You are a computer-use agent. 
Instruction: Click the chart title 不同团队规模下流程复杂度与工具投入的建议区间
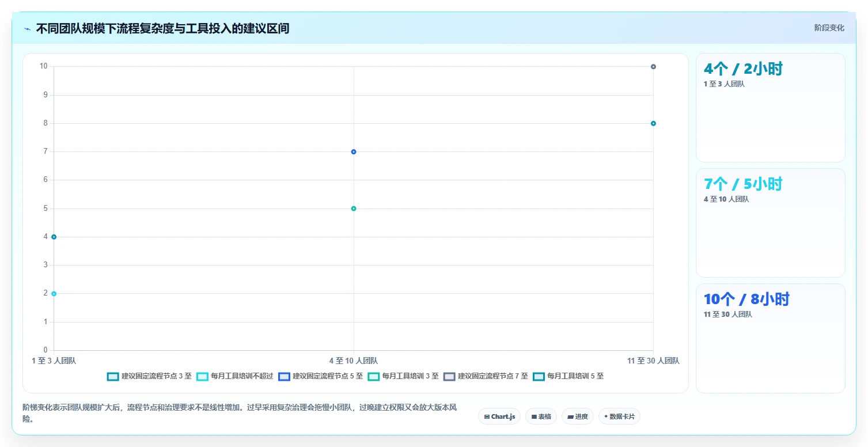coord(162,29)
